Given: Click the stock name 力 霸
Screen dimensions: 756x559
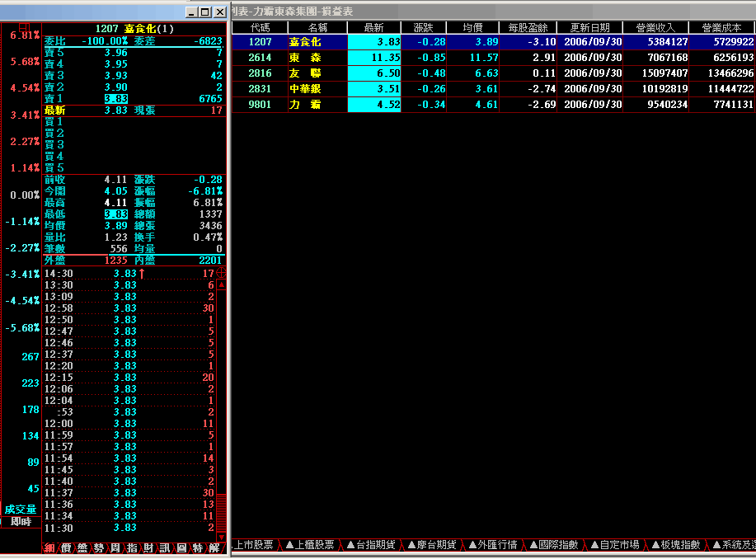Looking at the screenshot, I should coord(305,104).
